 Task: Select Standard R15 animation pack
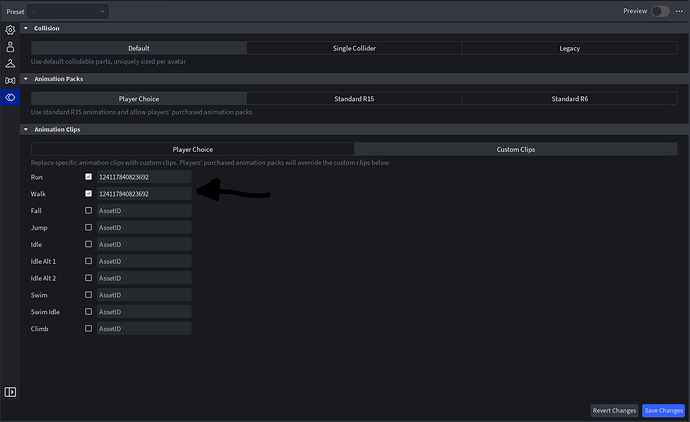(x=354, y=99)
